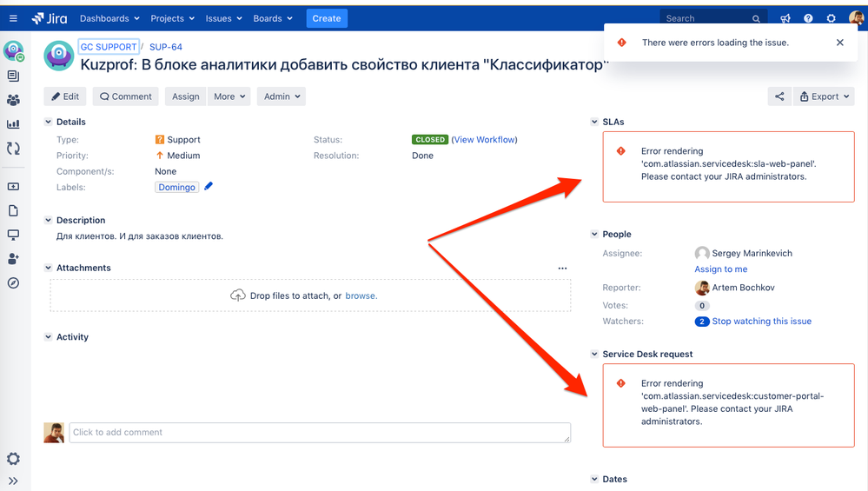Open the Export dropdown
868x491 pixels.
(x=825, y=96)
